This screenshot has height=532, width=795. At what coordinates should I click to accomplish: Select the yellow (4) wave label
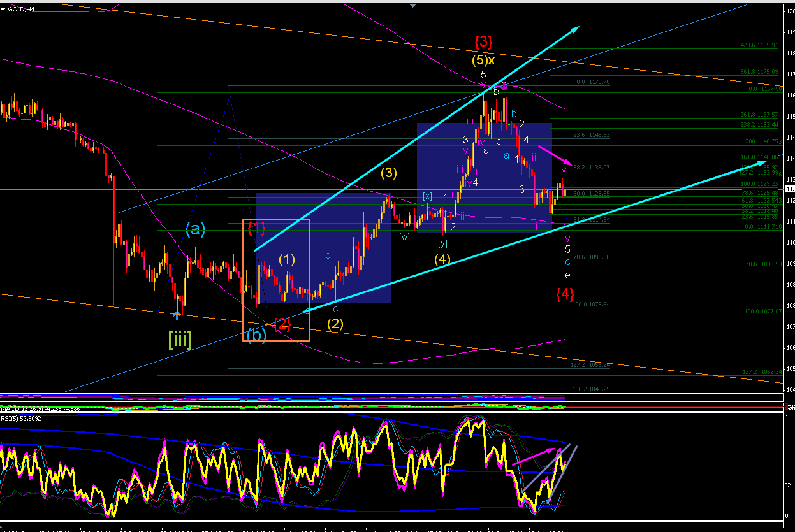pyautogui.click(x=443, y=259)
